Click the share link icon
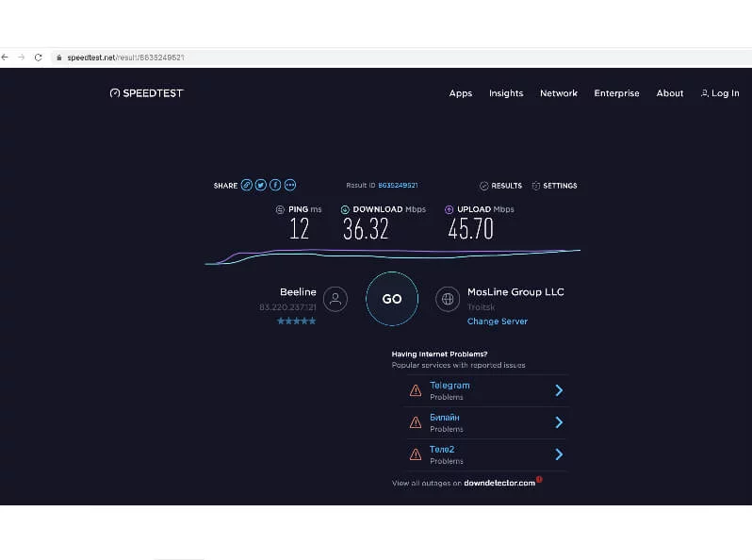The height and width of the screenshot is (560, 752). (247, 186)
